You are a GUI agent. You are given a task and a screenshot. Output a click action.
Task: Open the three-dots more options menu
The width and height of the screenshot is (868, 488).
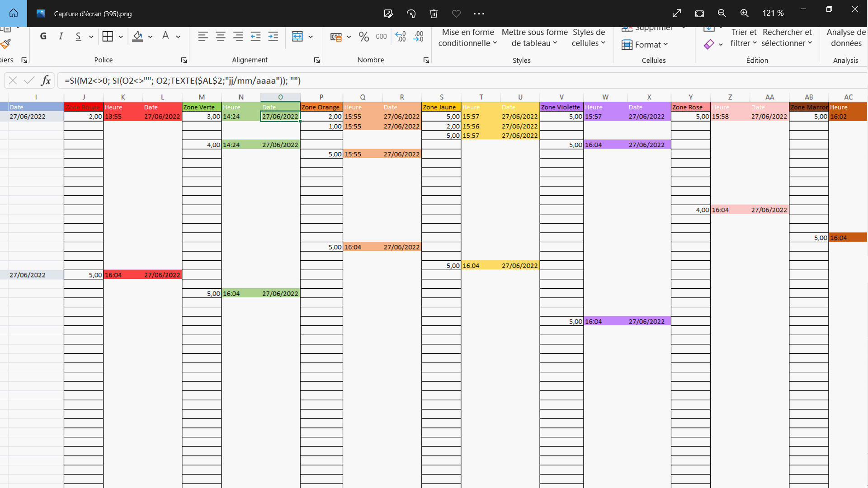(x=479, y=14)
